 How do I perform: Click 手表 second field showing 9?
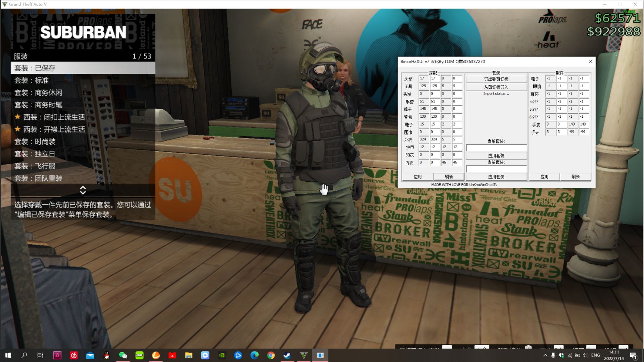pos(562,124)
